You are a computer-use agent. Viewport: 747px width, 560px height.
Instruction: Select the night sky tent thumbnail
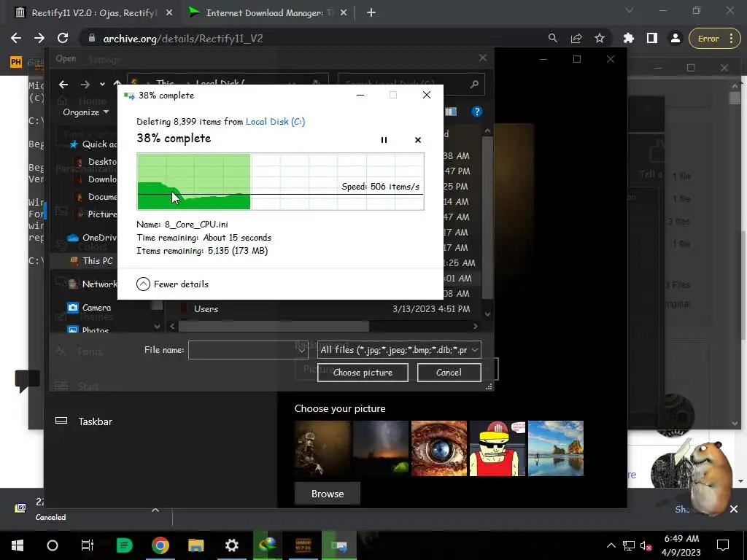pyautogui.click(x=381, y=448)
